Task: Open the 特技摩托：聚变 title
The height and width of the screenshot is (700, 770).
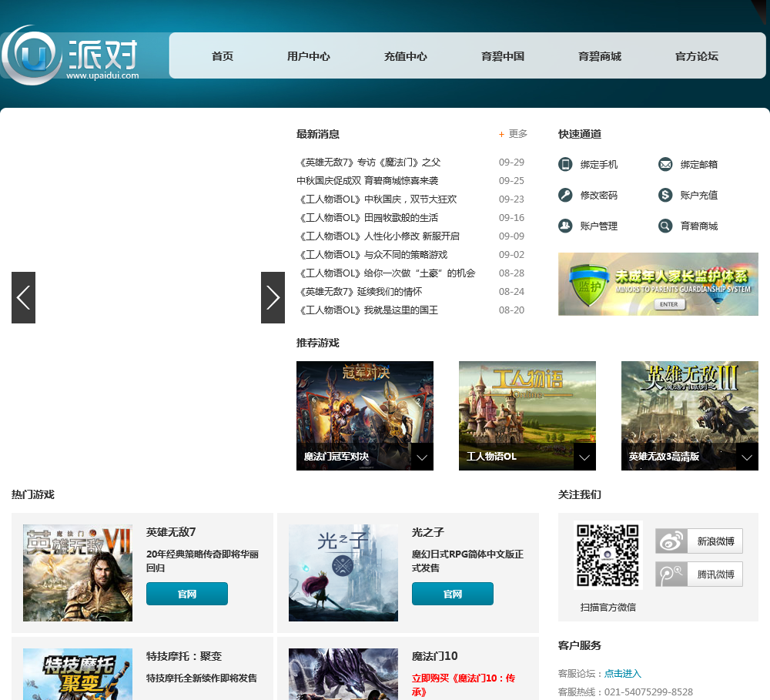Action: pos(184,656)
